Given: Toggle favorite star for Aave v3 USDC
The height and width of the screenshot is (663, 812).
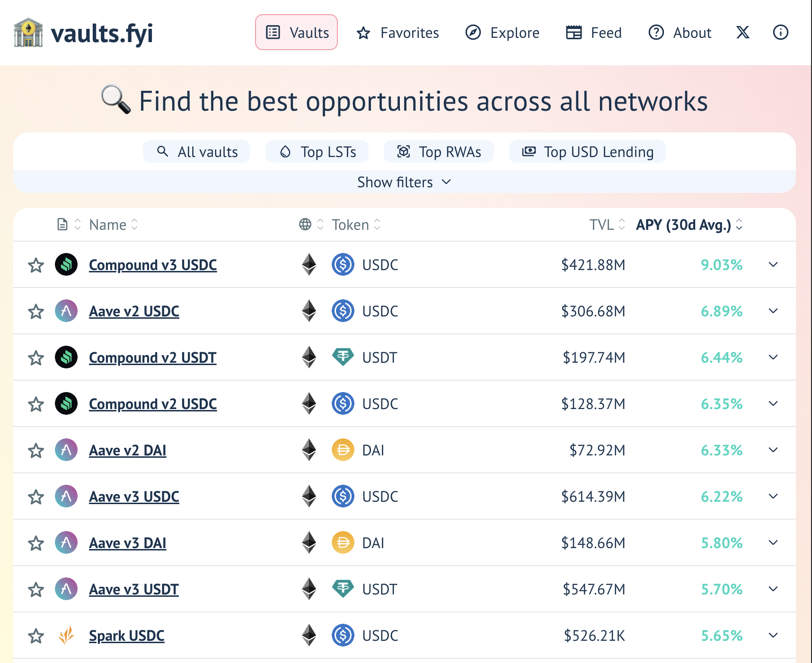Looking at the screenshot, I should coord(36,497).
